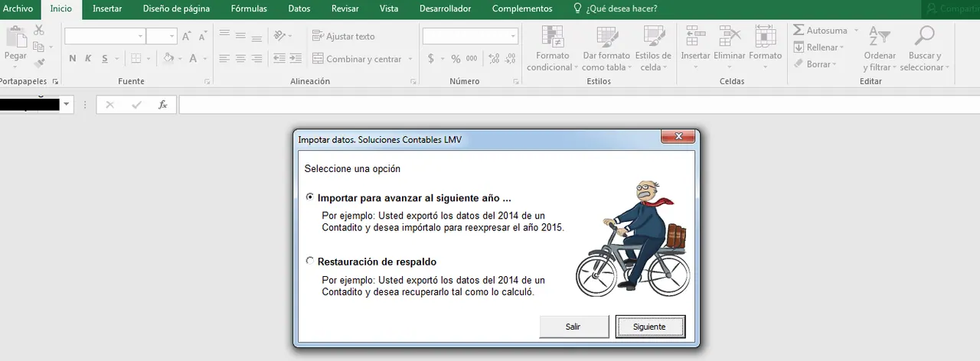
Task: Open Buscar y seleccionar menu
Action: tap(925, 48)
